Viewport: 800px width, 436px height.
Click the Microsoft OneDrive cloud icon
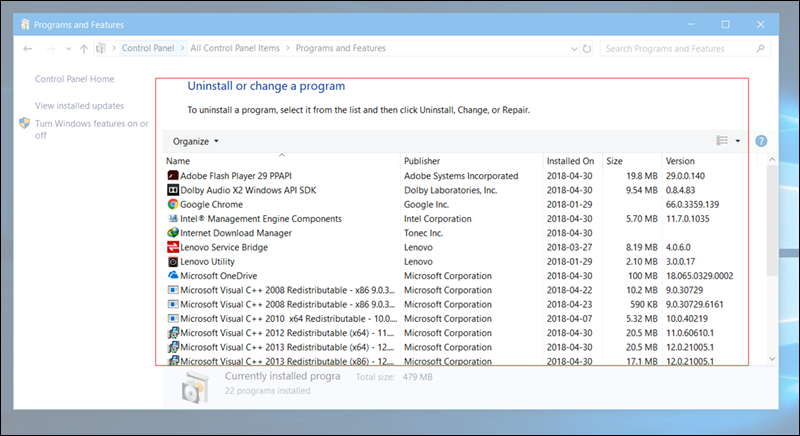(x=172, y=276)
